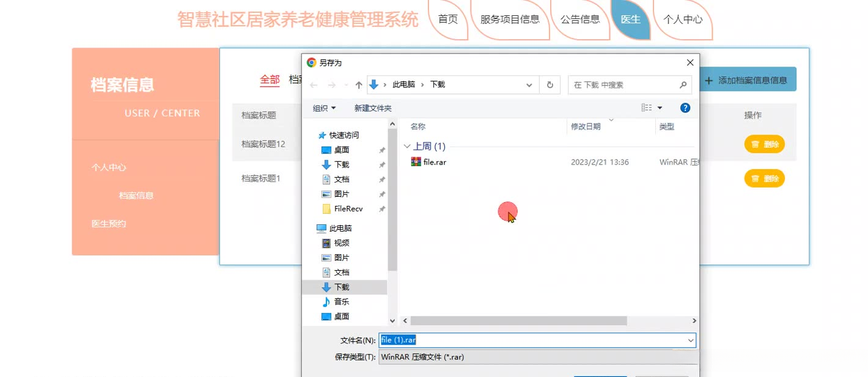868x377 pixels.
Task: Click the navigation pane scroll-down arrow
Action: pos(392,320)
